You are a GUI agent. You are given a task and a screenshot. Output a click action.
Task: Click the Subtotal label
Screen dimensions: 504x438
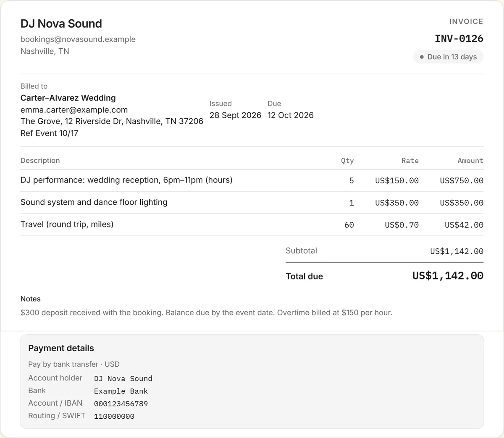coord(301,251)
